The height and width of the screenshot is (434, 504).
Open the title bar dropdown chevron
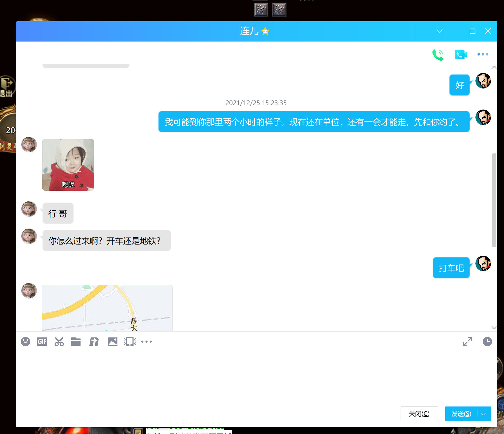pos(440,31)
